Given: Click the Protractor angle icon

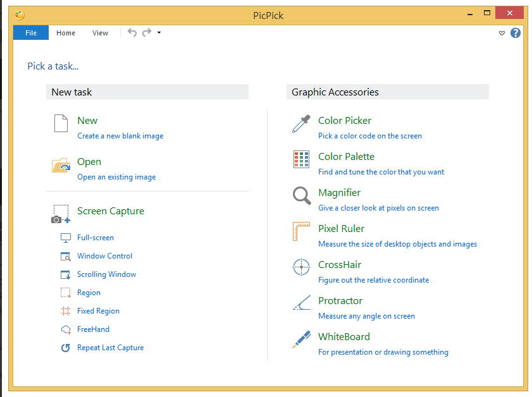Looking at the screenshot, I should pyautogui.click(x=302, y=303).
